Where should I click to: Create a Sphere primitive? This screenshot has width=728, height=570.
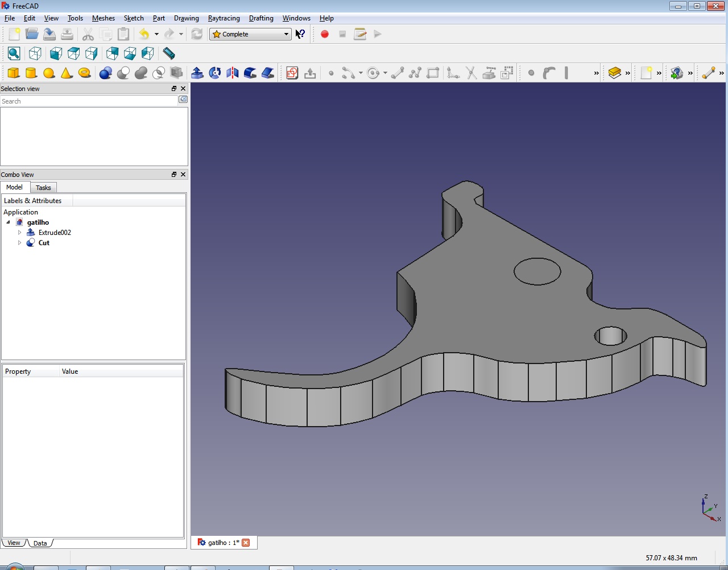(49, 73)
